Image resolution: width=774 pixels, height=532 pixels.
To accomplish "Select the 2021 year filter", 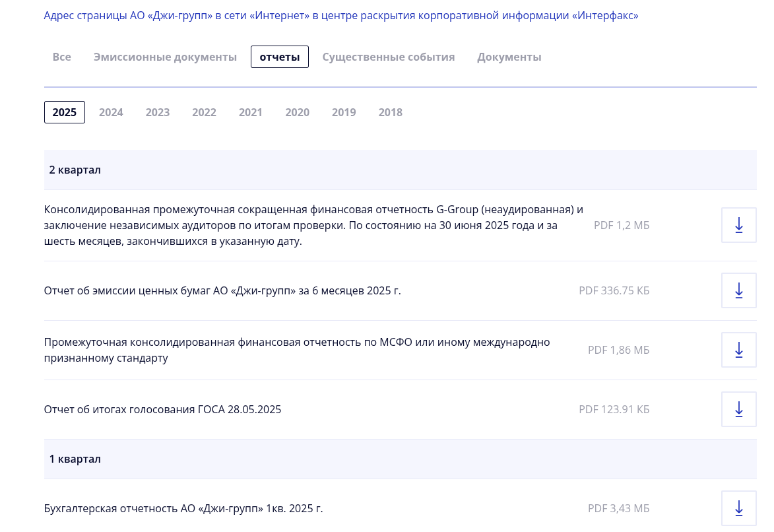I will click(251, 112).
